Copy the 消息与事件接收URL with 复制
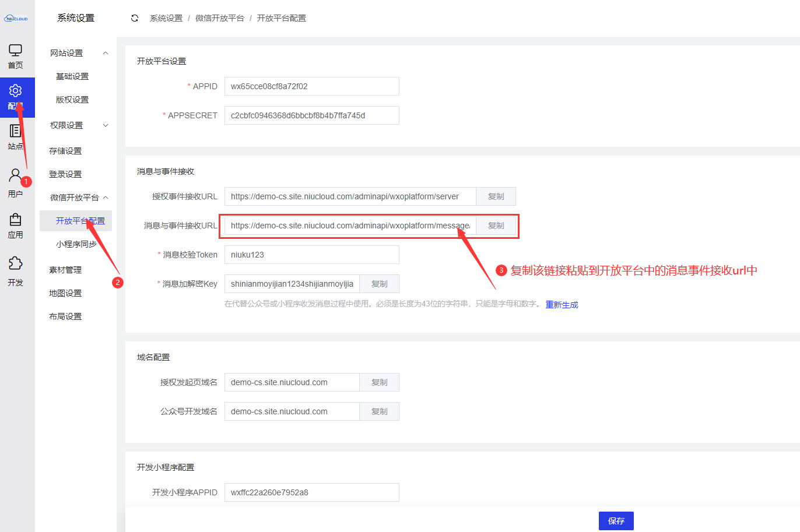 tap(496, 226)
